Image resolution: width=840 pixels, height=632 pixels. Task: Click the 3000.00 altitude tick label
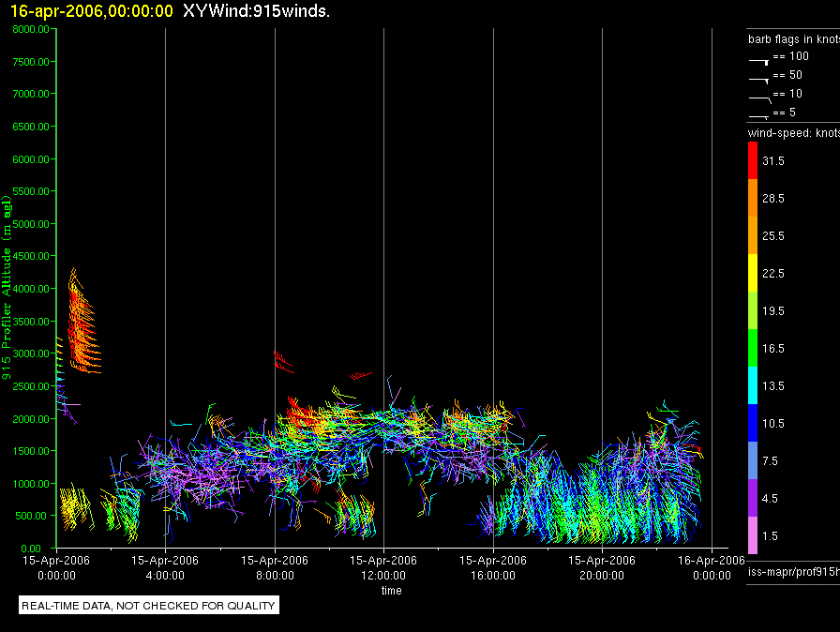tap(31, 354)
